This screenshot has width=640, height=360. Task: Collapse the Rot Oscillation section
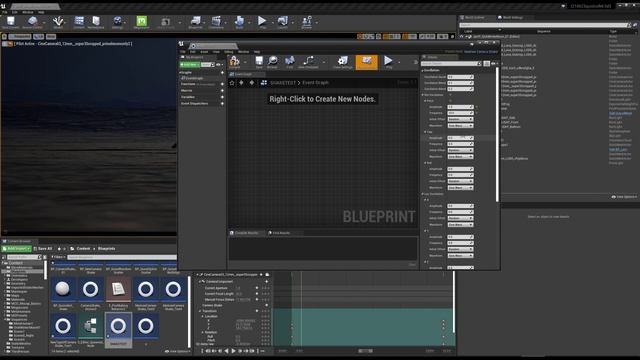(423, 95)
